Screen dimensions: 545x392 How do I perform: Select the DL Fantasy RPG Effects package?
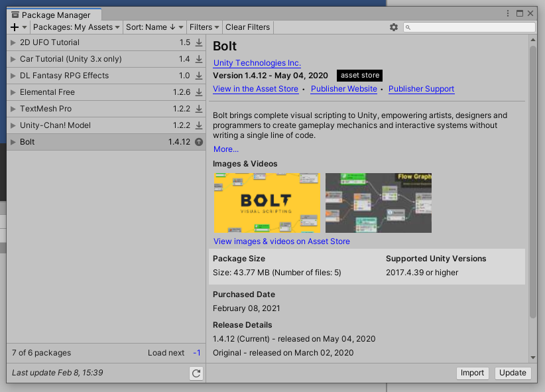click(106, 76)
